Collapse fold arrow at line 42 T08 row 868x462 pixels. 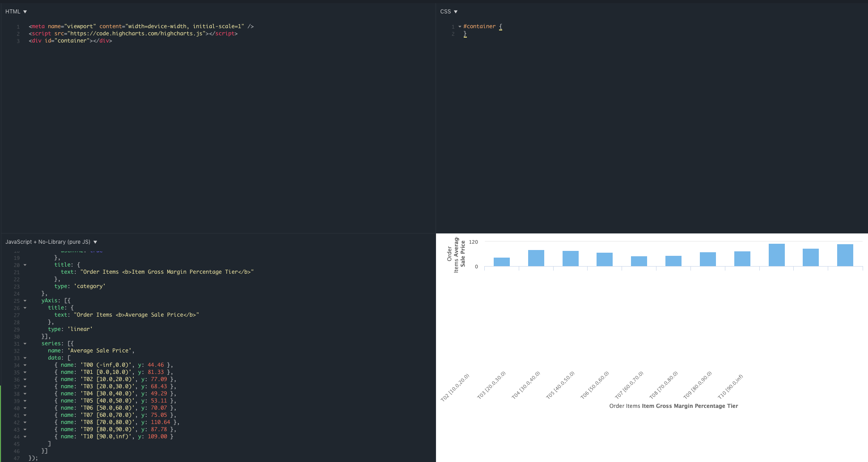[25, 423]
